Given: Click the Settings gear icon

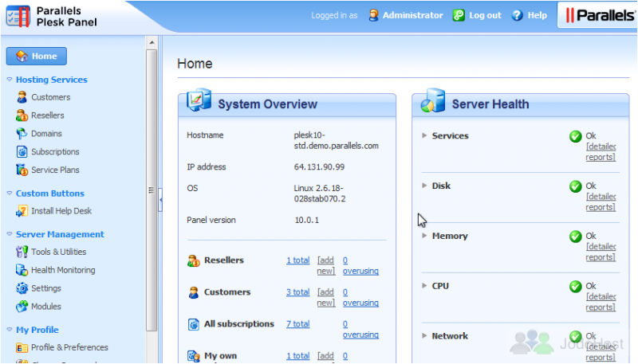Looking at the screenshot, I should click(x=22, y=288).
